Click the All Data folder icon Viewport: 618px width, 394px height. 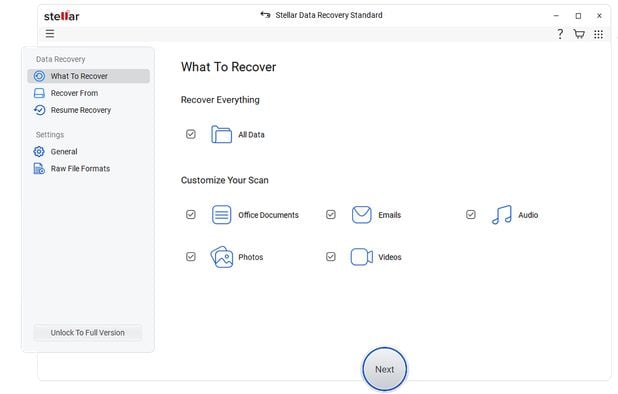(x=221, y=134)
